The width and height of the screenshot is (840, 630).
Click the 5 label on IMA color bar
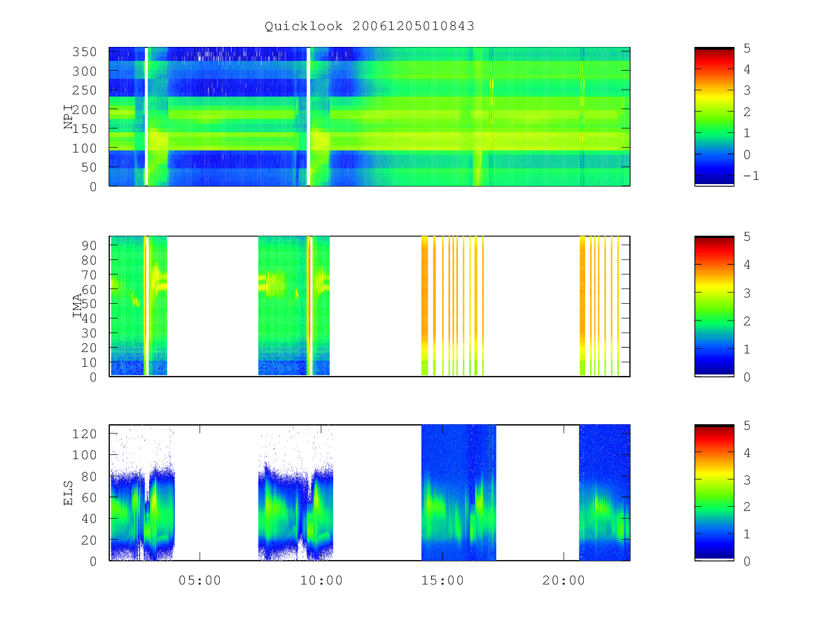click(746, 237)
